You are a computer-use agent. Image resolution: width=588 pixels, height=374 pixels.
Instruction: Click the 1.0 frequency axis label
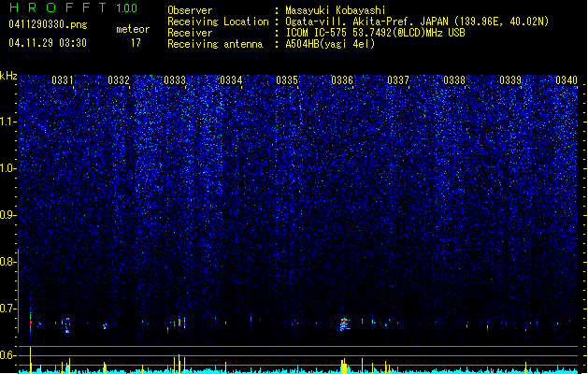coord(8,168)
